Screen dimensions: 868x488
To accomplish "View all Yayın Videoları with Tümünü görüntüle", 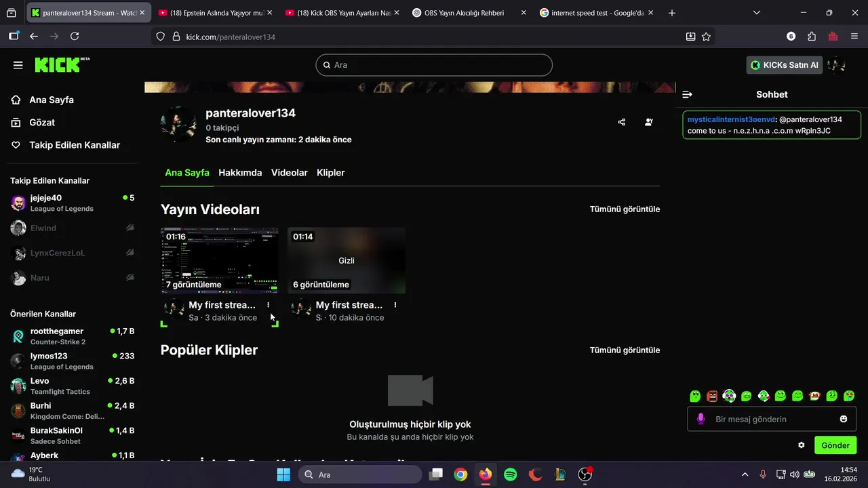I will [x=625, y=209].
